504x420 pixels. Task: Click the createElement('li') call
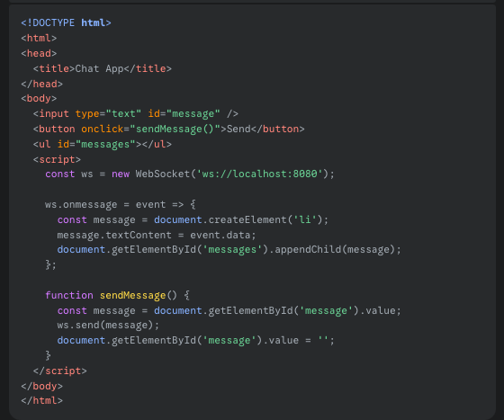[x=265, y=220]
